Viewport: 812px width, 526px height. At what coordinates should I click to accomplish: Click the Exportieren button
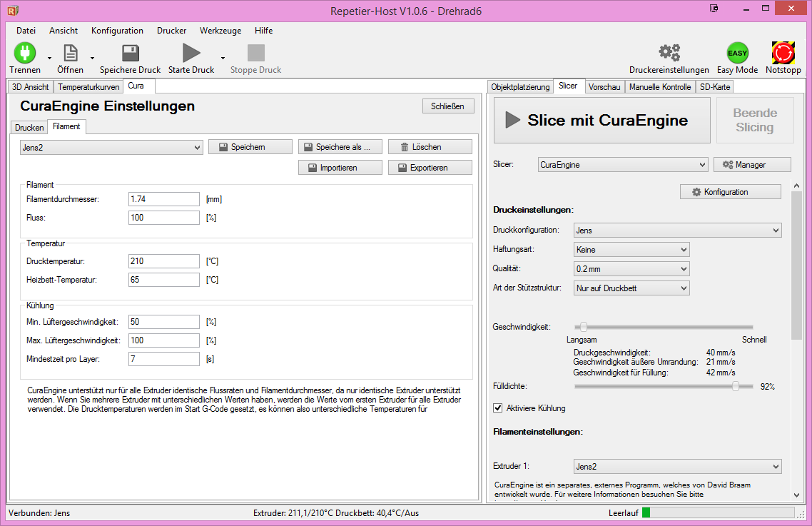click(x=430, y=168)
